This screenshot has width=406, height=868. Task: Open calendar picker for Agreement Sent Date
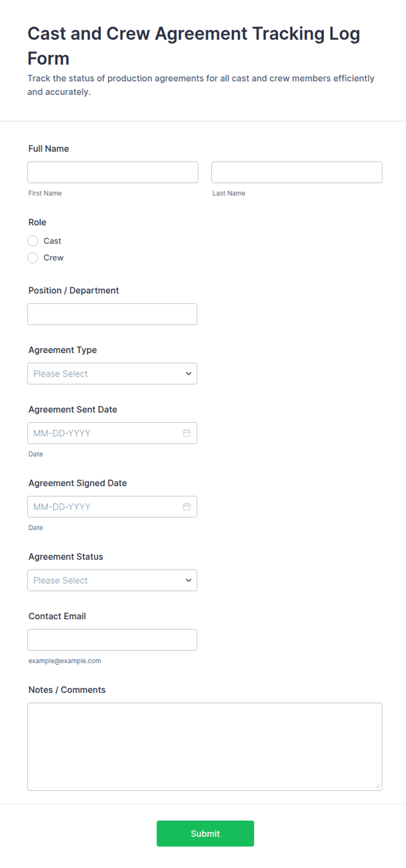pyautogui.click(x=187, y=433)
